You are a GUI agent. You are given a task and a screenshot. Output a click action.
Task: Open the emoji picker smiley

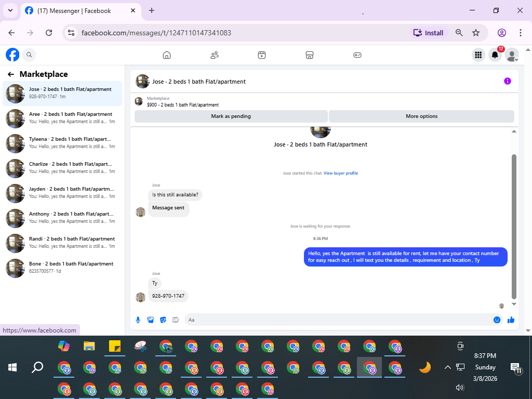point(497,320)
